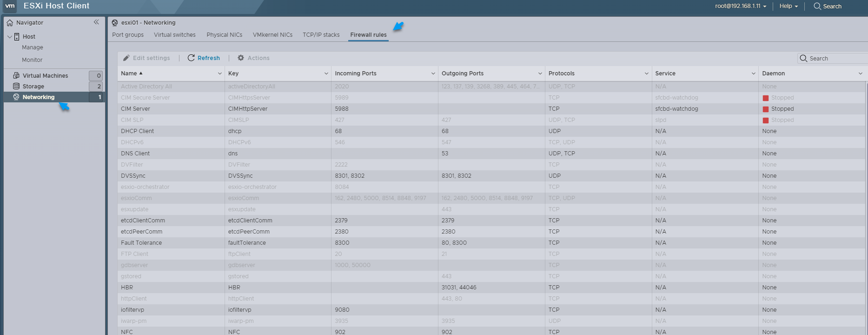
Task: Select the CIM Server rule row
Action: click(x=491, y=109)
